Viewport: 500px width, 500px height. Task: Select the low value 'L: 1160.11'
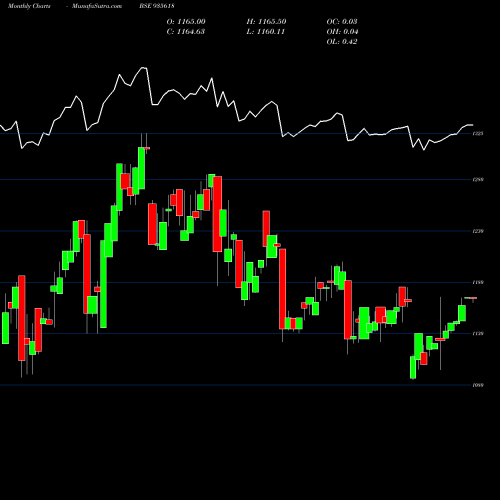[x=266, y=32]
